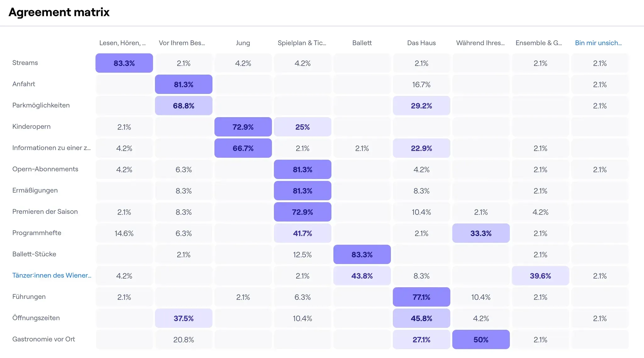Image resolution: width=644 pixels, height=358 pixels.
Task: Click the 72.9% cell in Kinderopern row
Action: (243, 127)
